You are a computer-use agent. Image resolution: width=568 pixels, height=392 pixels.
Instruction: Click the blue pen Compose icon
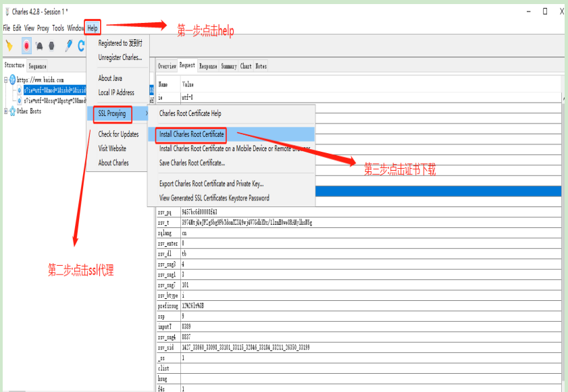[x=68, y=46]
